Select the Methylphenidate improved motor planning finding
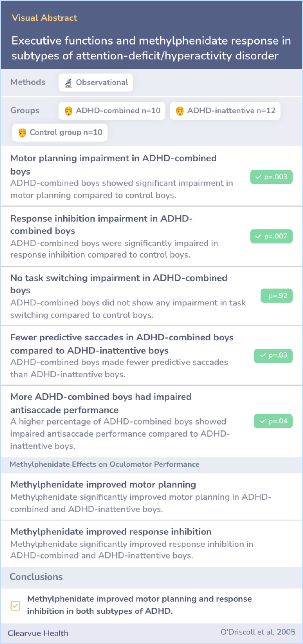Screen dimensions: 303x644 [103, 485]
